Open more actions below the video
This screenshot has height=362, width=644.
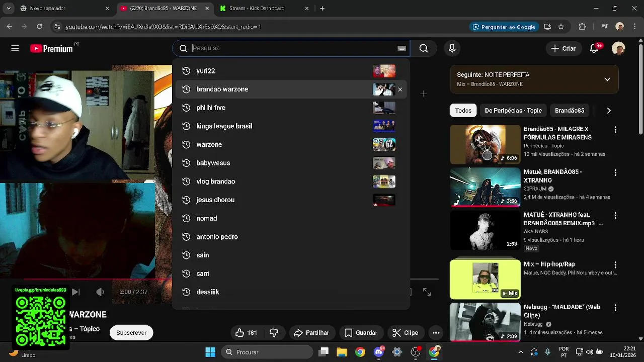436,333
